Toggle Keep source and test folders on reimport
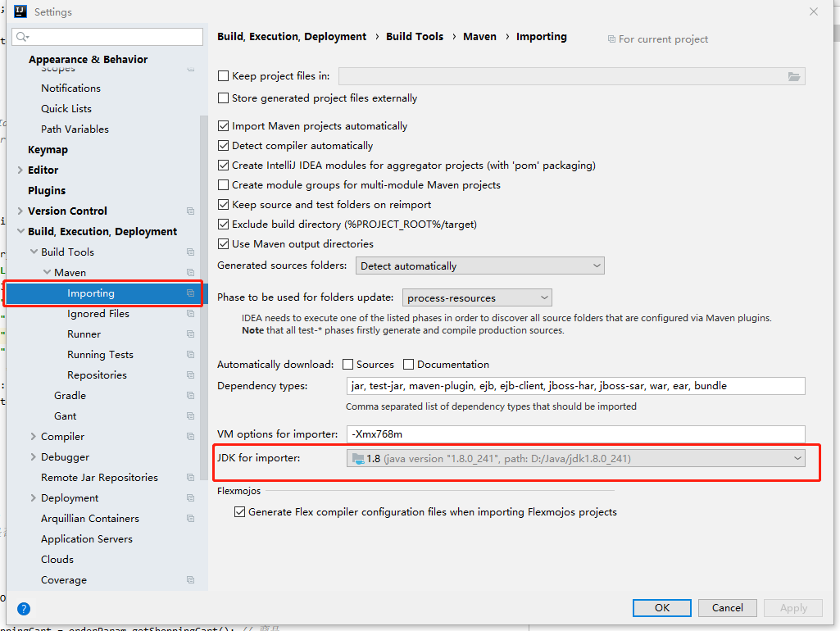This screenshot has width=840, height=631. [224, 205]
